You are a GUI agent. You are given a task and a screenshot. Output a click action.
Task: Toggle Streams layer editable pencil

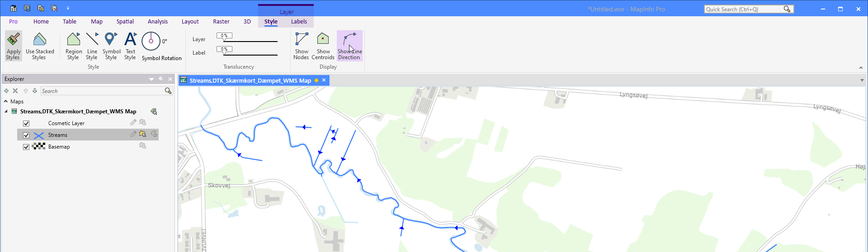(x=133, y=134)
